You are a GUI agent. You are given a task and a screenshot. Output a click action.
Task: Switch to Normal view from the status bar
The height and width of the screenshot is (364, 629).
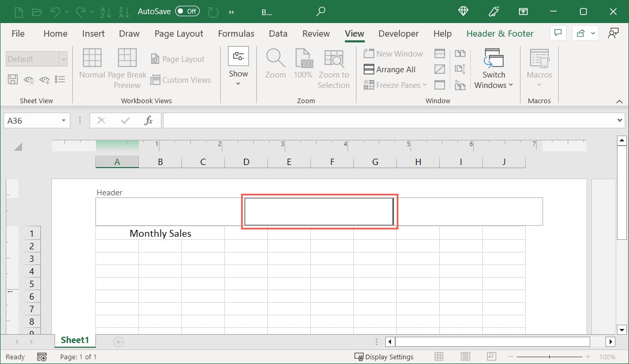(439, 357)
